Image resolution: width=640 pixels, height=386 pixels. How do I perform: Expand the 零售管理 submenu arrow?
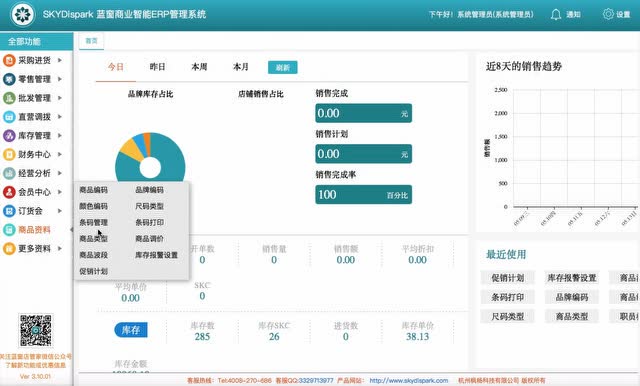[60, 79]
